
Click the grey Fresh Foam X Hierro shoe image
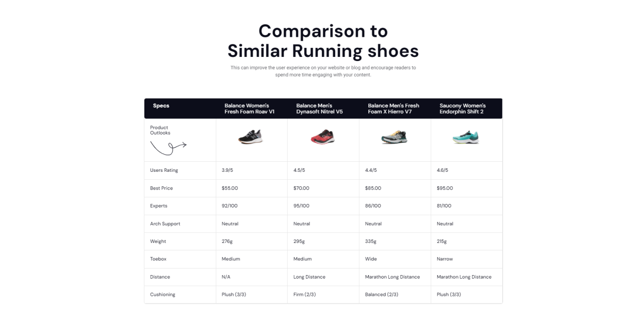(x=394, y=137)
